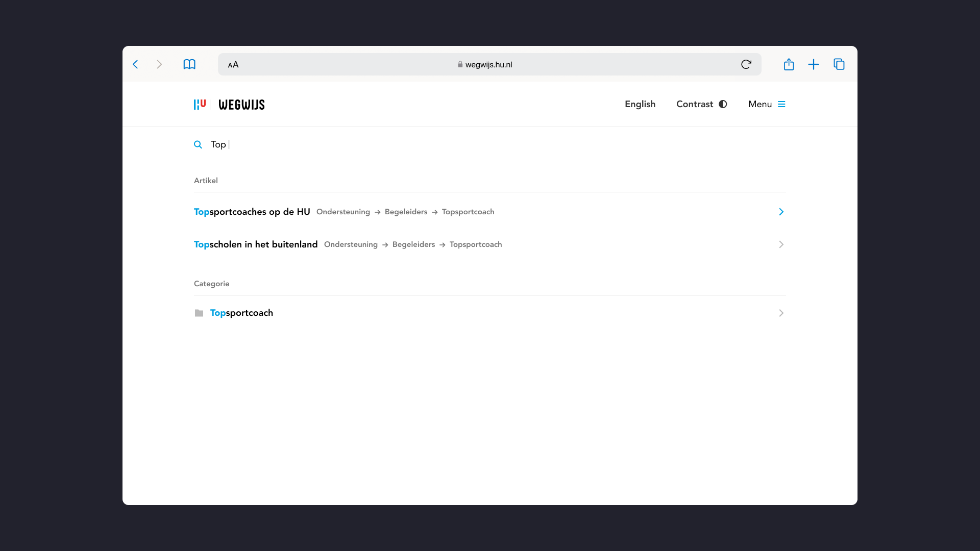Open the bookmarks book icon
The image size is (980, 551).
[189, 64]
